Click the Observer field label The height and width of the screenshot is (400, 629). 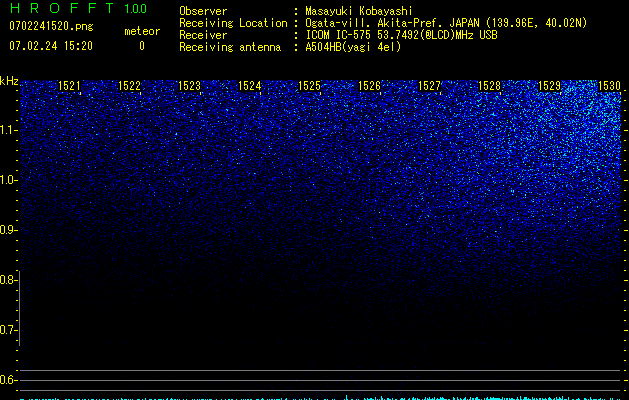pos(203,11)
